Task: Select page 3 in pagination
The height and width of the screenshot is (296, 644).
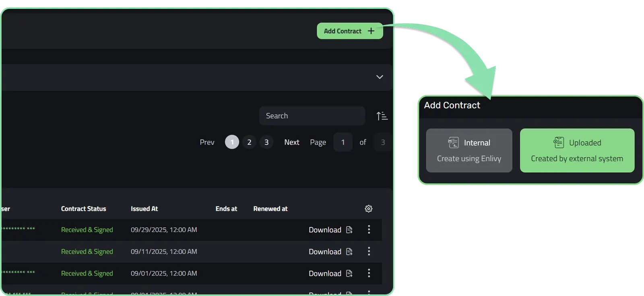Action: tap(266, 142)
